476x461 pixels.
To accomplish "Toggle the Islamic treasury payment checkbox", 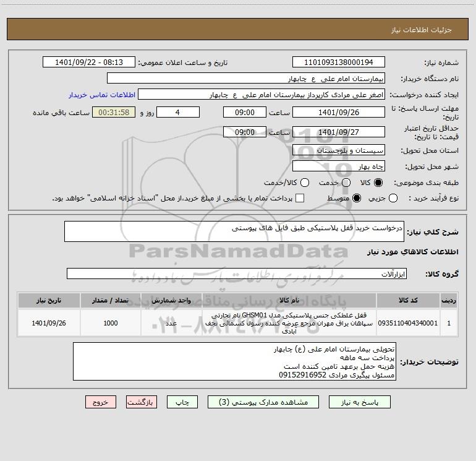I will (x=300, y=198).
